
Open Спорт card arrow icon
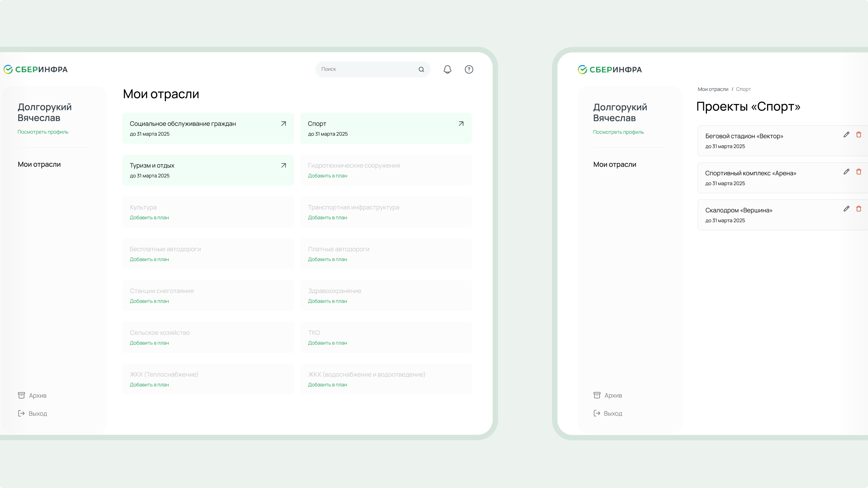(461, 124)
